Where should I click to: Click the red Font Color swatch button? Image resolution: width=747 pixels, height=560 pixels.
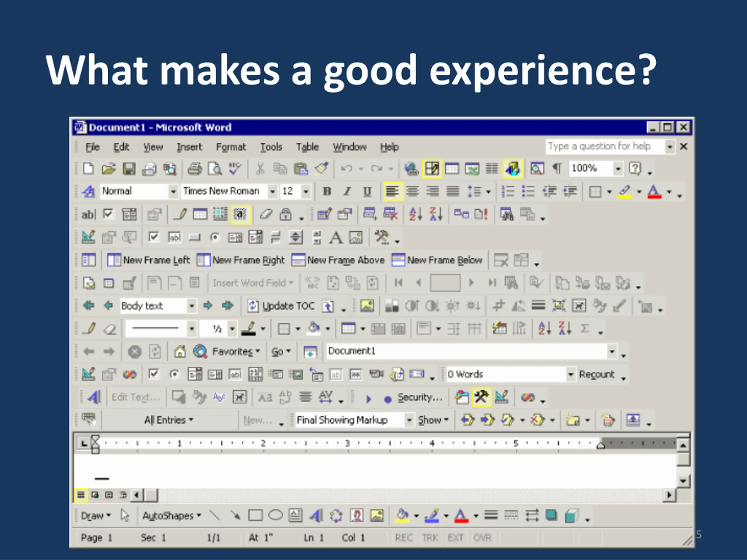click(654, 191)
